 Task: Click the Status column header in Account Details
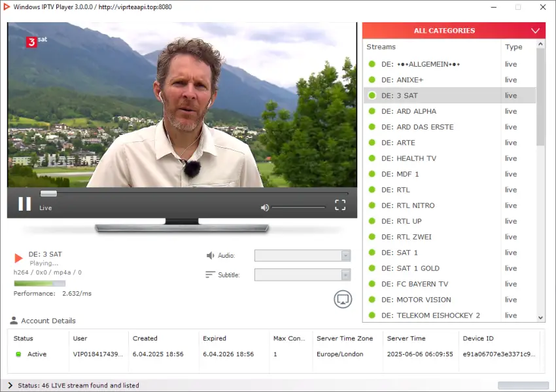[23, 338]
